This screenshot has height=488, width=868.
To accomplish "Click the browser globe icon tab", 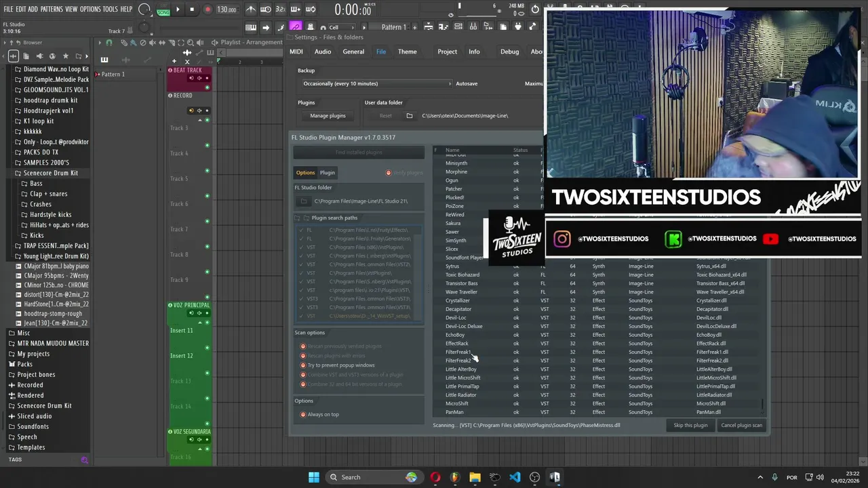I will [52, 56].
